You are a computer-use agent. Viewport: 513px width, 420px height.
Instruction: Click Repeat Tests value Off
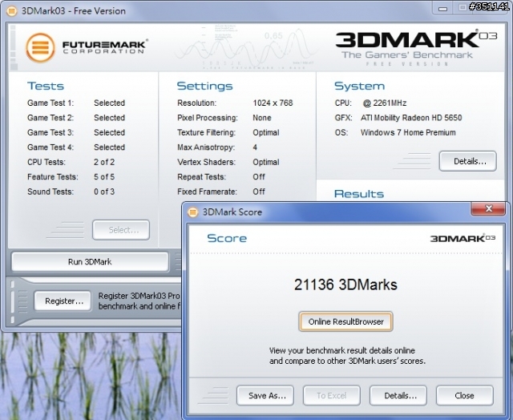click(x=258, y=177)
